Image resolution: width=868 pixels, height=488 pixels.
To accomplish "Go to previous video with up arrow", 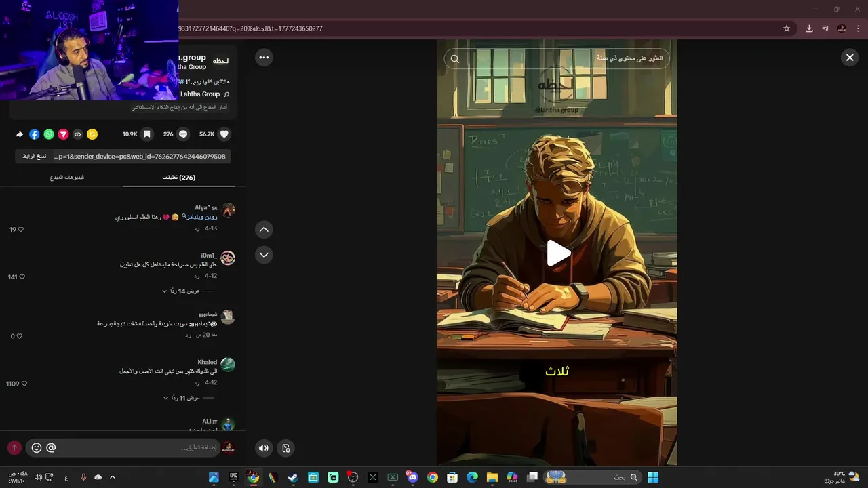I will click(264, 230).
